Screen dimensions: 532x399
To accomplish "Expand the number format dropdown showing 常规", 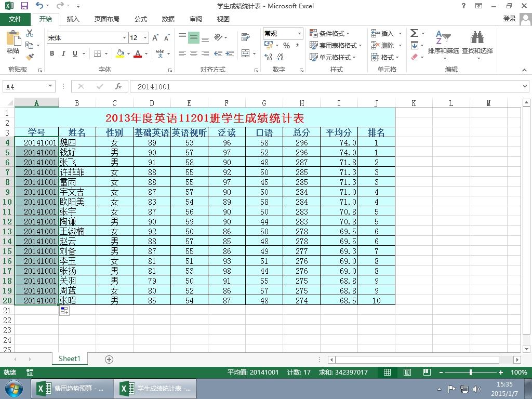I will [x=300, y=33].
